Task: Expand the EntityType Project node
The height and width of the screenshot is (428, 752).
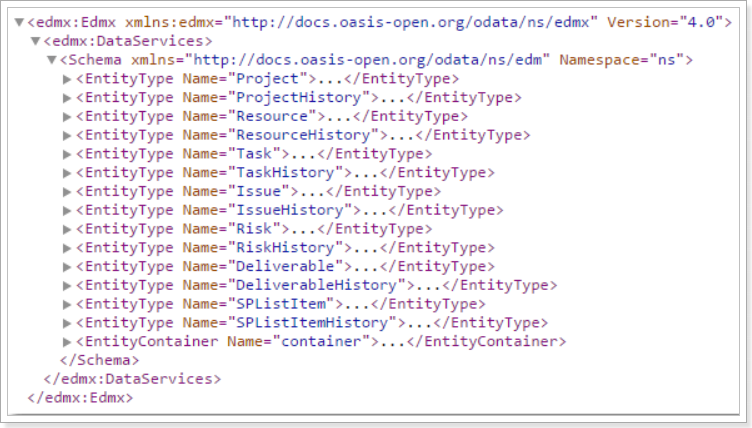Action: click(x=67, y=79)
